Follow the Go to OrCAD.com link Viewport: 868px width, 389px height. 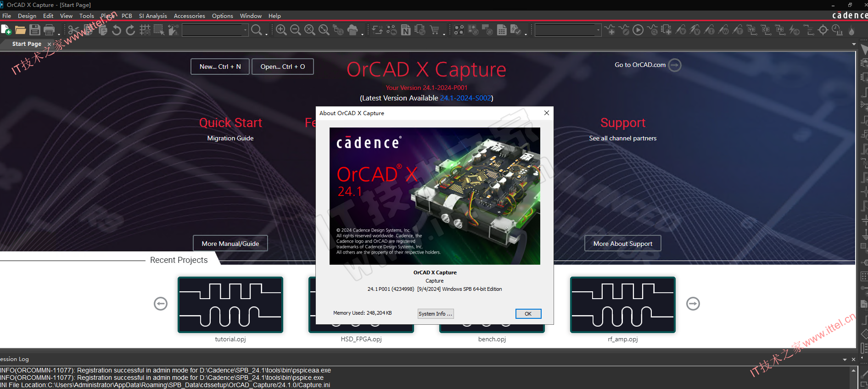coord(648,65)
